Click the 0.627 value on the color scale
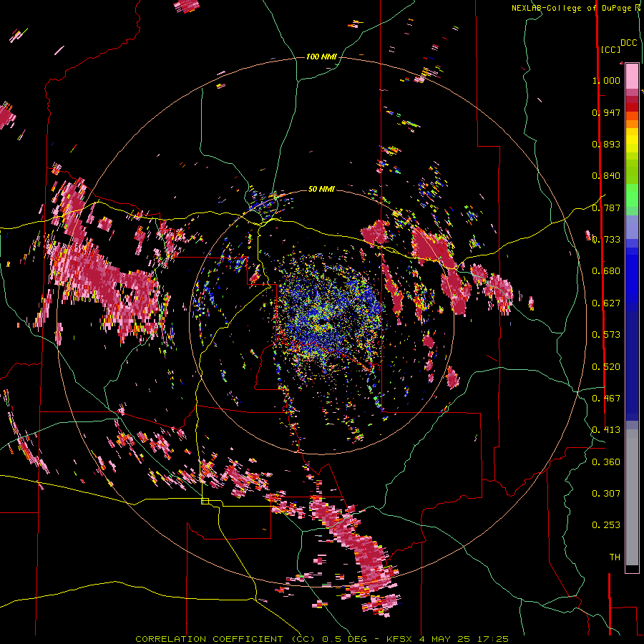 (x=606, y=303)
